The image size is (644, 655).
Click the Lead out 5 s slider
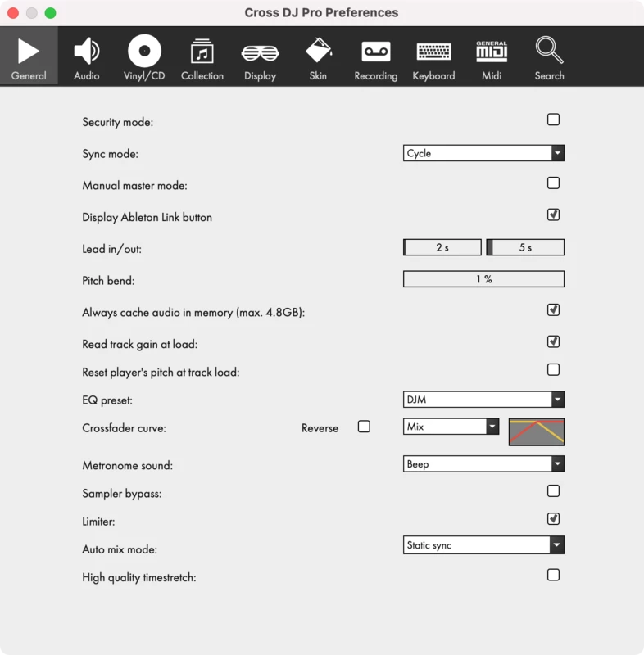525,247
